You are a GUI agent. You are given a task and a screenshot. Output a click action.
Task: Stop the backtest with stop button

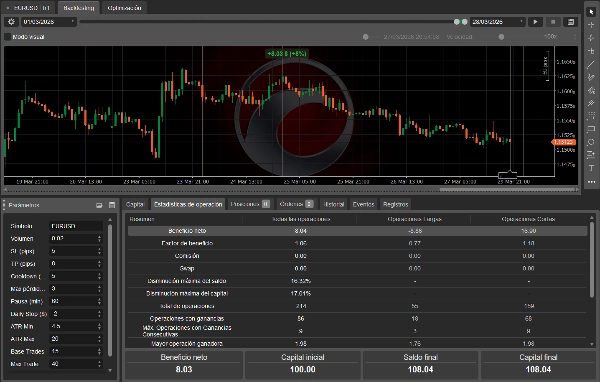click(553, 22)
